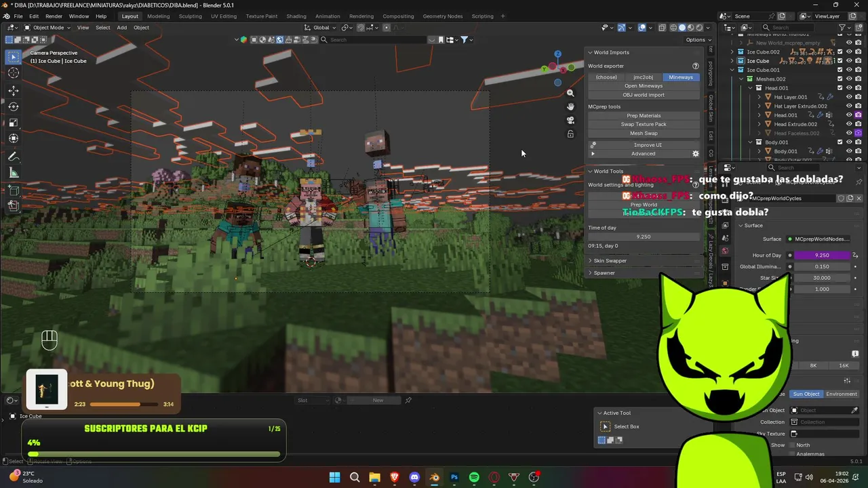This screenshot has height=488, width=868.
Task: Hide Hat Layer.001 with eye icon
Action: click(x=849, y=97)
